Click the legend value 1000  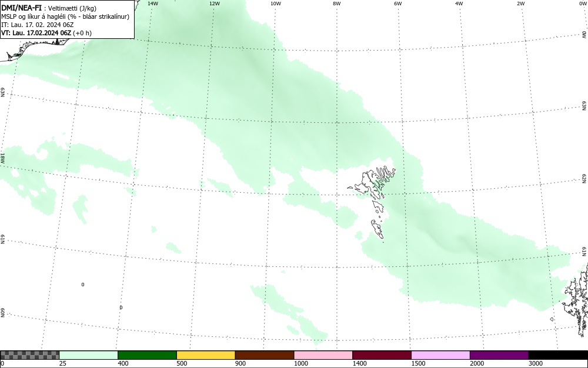pyautogui.click(x=300, y=363)
